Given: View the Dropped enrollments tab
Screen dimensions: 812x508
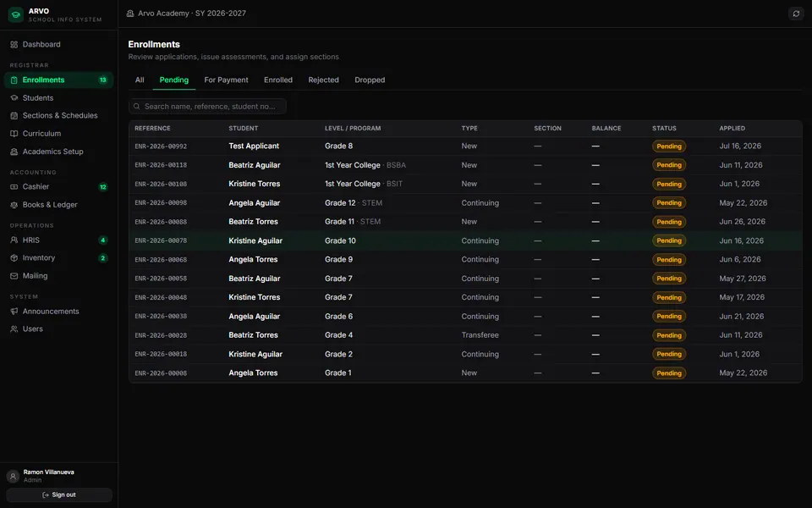Looking at the screenshot, I should point(370,80).
